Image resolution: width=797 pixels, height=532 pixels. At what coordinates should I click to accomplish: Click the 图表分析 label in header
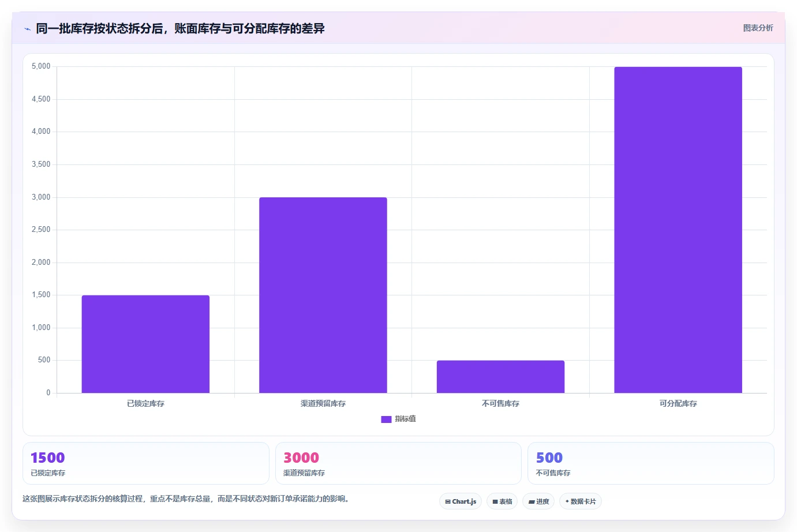pyautogui.click(x=758, y=28)
